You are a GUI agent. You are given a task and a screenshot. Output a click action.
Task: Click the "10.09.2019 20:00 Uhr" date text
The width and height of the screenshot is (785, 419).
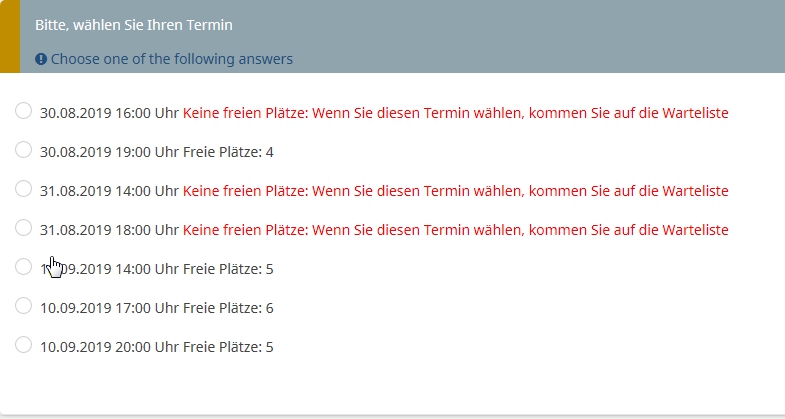click(109, 347)
